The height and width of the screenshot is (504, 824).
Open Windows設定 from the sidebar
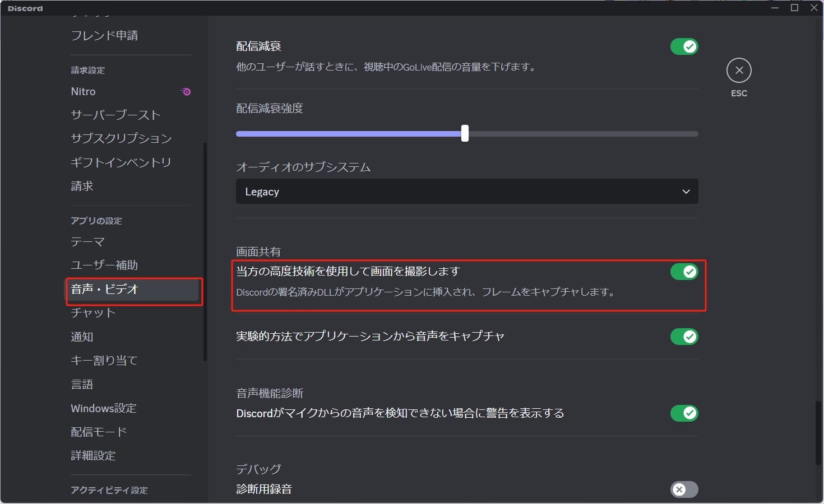103,408
